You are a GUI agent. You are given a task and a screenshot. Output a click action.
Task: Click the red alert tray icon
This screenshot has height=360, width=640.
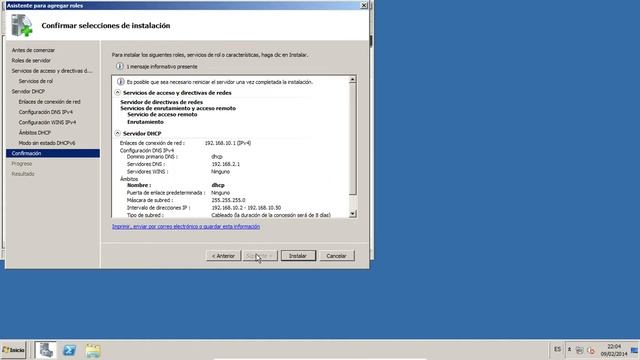tap(591, 350)
